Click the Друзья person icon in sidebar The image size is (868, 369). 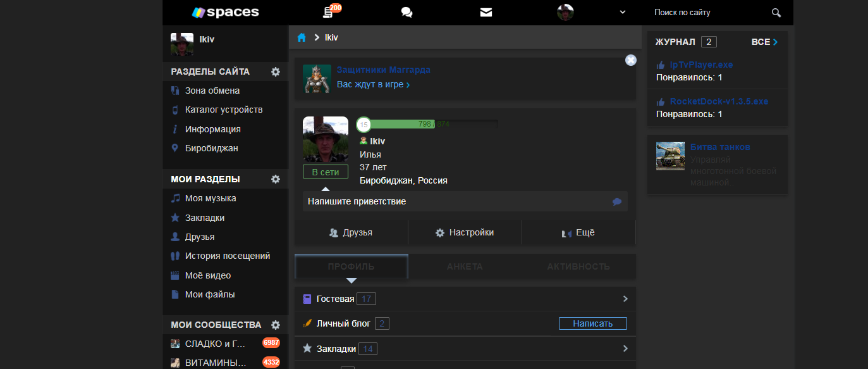click(x=175, y=237)
